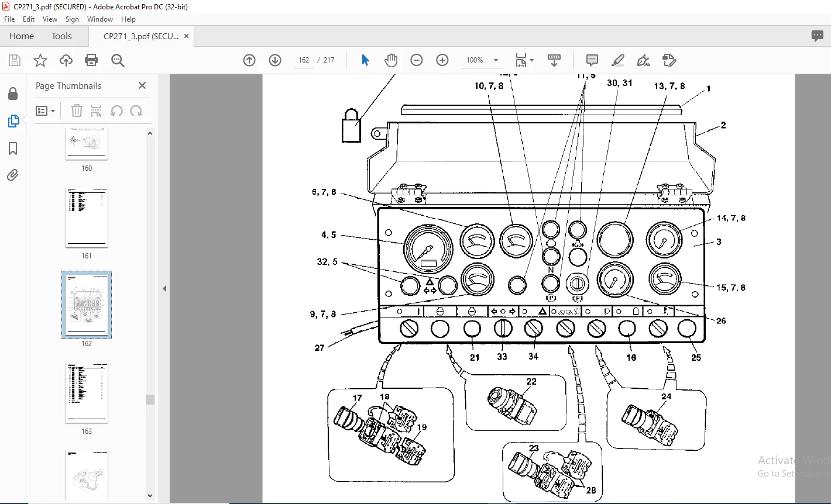The height and width of the screenshot is (504, 831).
Task: Open the View menu
Action: pyautogui.click(x=50, y=19)
